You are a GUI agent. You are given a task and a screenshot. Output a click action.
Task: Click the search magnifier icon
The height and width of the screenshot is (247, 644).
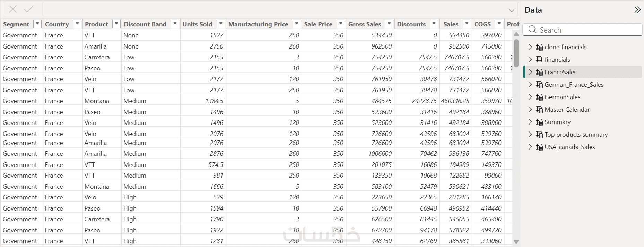pyautogui.click(x=532, y=29)
